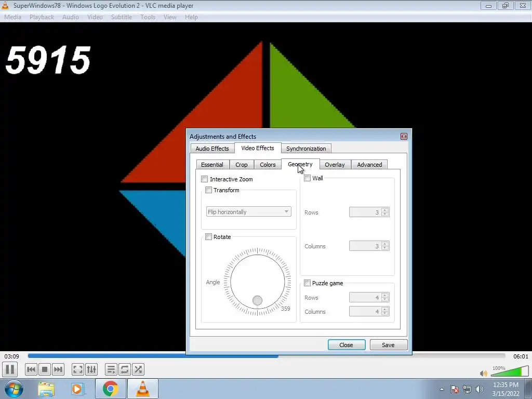
Task: Show hidden system tray icons
Action: pyautogui.click(x=442, y=389)
